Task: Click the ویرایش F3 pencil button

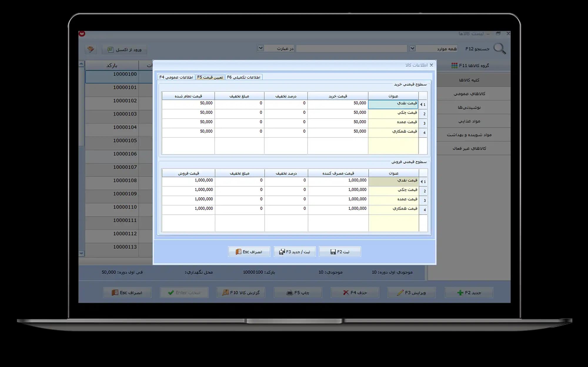Action: [x=412, y=293]
